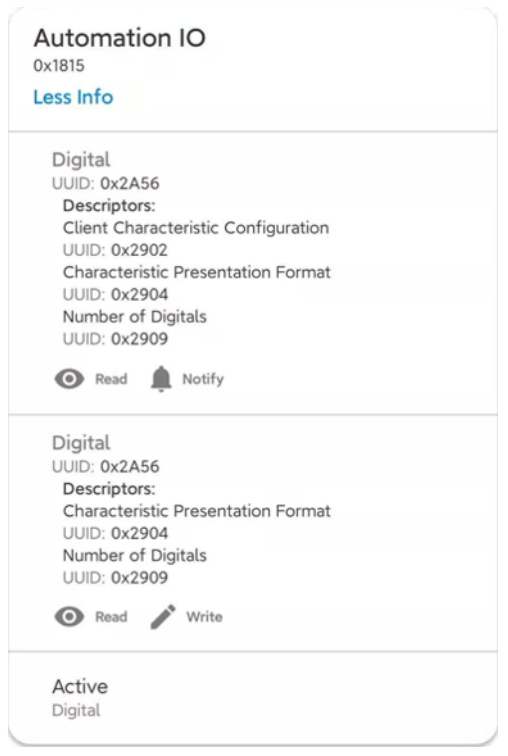Click the 0x1815 service UUID
The width and height of the screenshot is (508, 756).
pyautogui.click(x=59, y=65)
